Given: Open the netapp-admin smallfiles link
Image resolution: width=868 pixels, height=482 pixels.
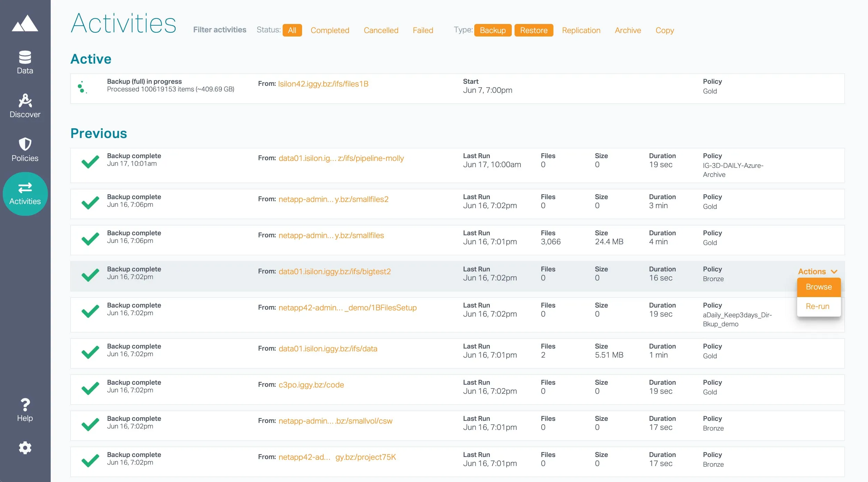Looking at the screenshot, I should point(331,235).
